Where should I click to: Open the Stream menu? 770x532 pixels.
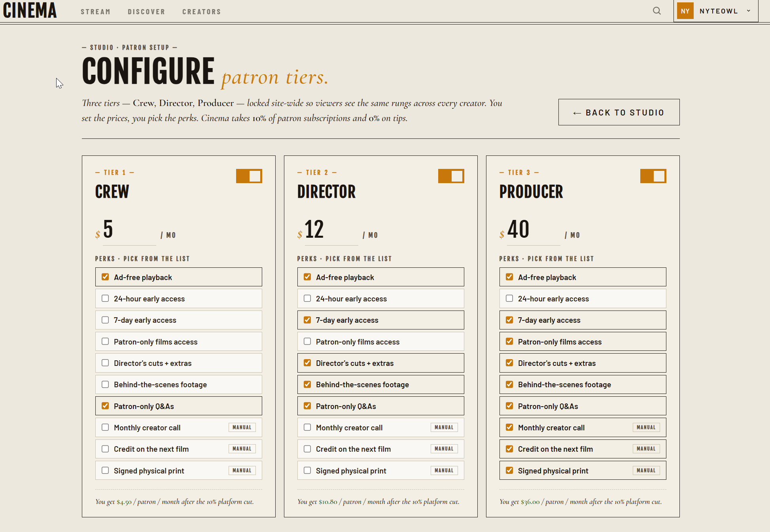(x=95, y=12)
